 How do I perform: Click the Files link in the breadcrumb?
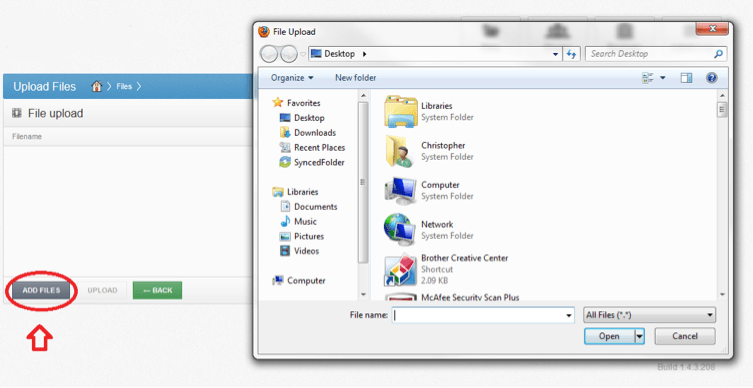tap(124, 87)
